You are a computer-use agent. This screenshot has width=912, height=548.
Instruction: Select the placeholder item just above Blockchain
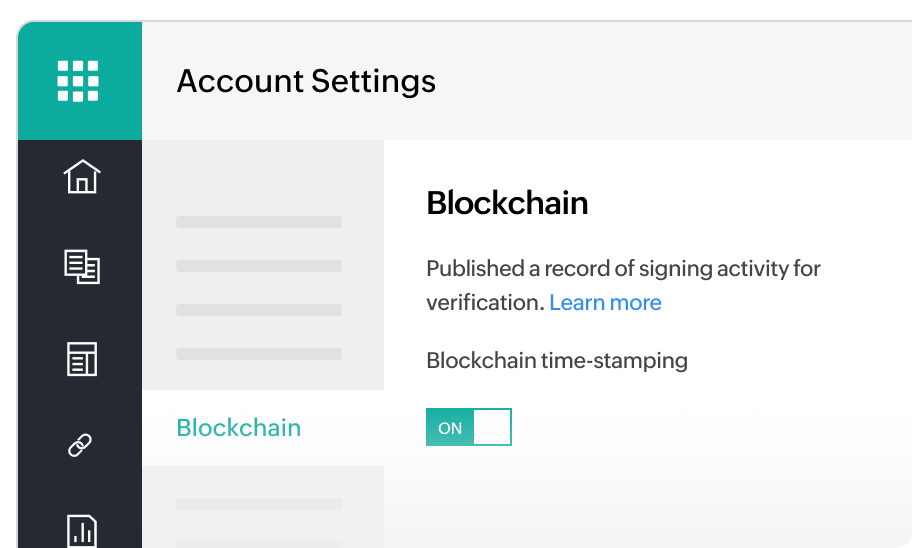click(x=259, y=354)
